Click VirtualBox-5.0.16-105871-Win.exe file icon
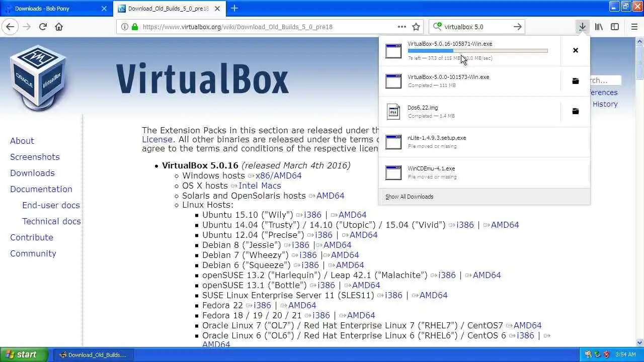This screenshot has height=362, width=644. tap(393, 51)
